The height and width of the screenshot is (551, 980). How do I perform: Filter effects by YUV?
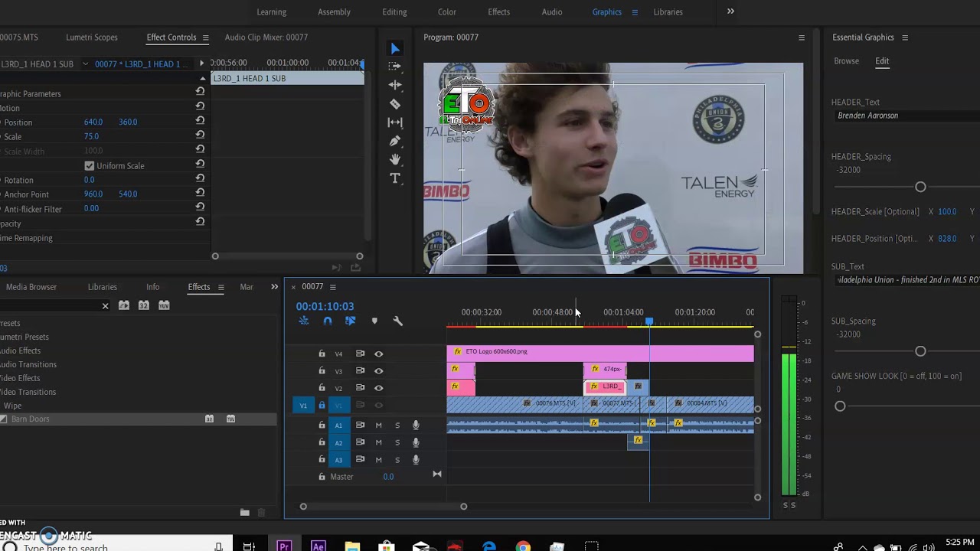pos(163,305)
